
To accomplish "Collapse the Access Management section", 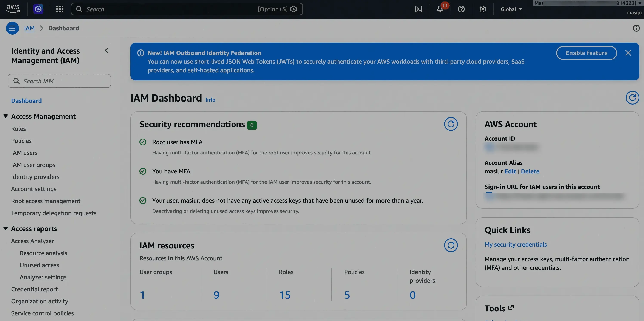I will click(x=6, y=116).
